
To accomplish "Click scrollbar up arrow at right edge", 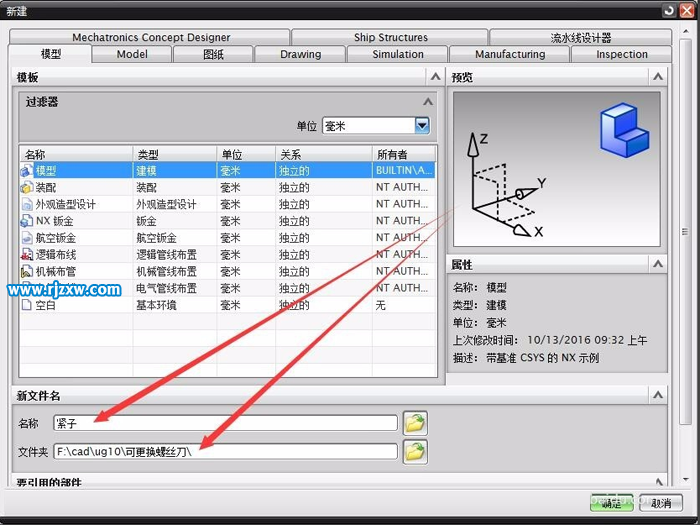I will (686, 32).
